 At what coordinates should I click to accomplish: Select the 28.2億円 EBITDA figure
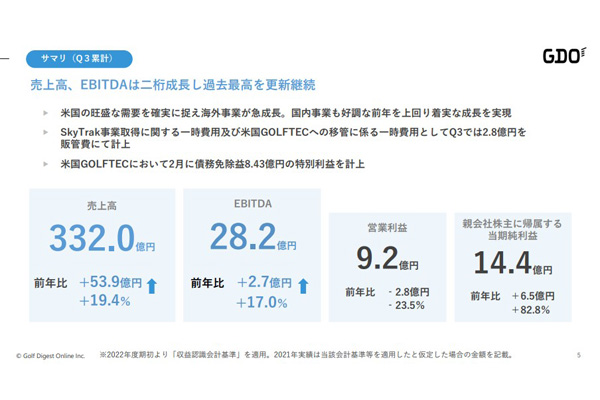click(x=252, y=241)
